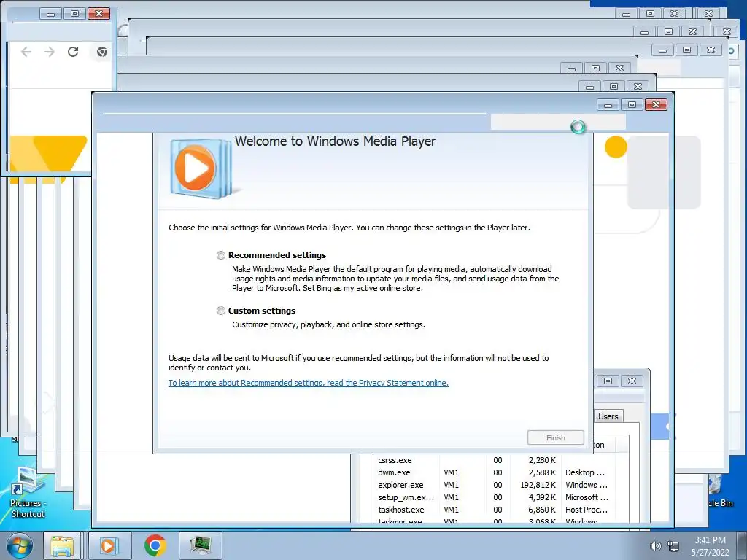The width and height of the screenshot is (747, 560).
Task: Reload the page in Chrome window
Action: 73,52
